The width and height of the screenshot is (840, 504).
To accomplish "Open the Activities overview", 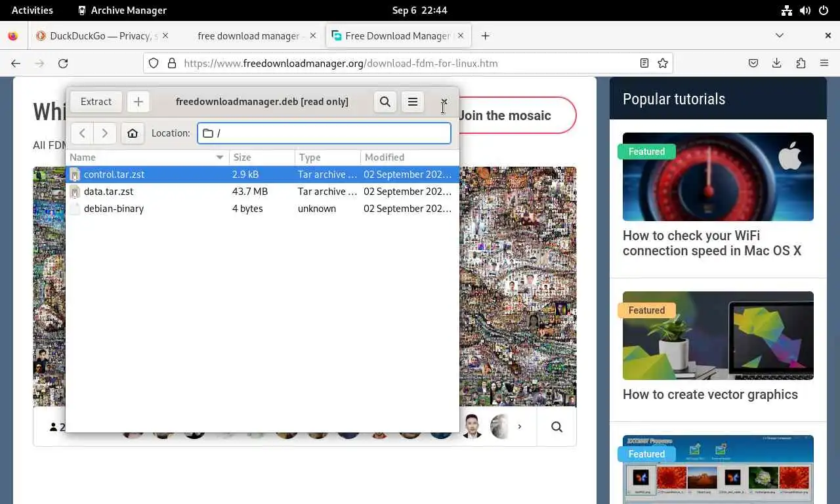I will coord(32,10).
